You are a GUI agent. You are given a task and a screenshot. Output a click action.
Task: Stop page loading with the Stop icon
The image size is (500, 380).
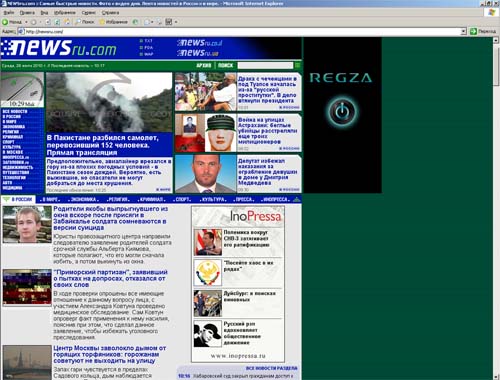coord(48,22)
